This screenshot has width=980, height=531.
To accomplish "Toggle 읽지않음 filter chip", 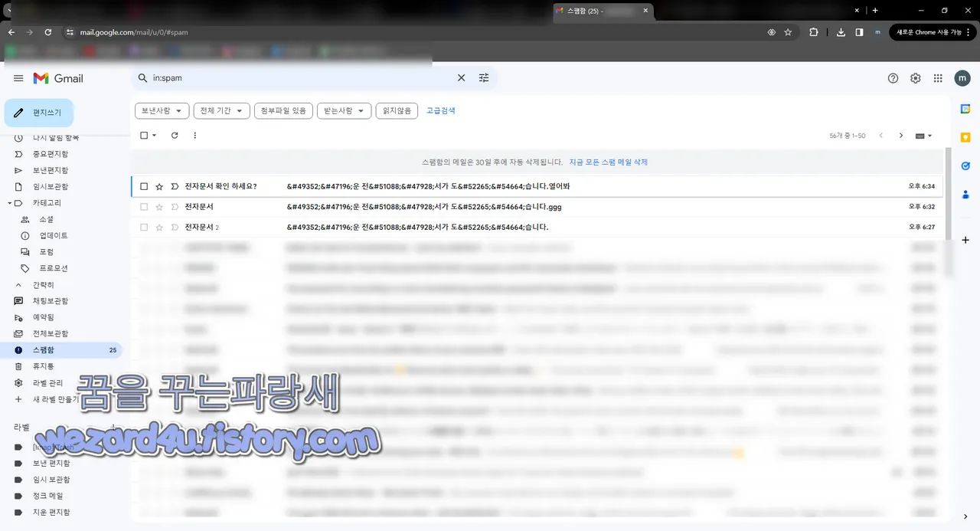I will pos(397,110).
